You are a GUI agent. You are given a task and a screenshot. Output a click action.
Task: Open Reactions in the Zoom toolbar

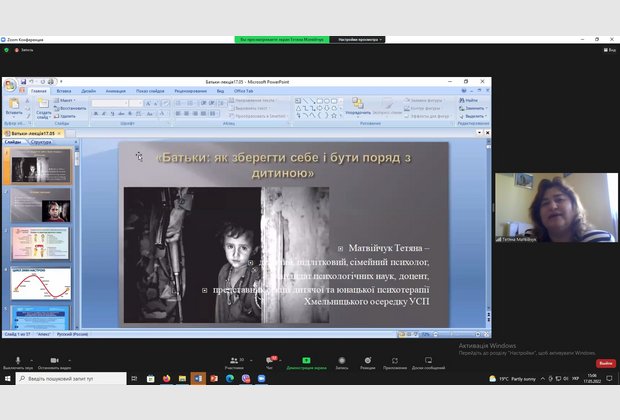coord(368,360)
